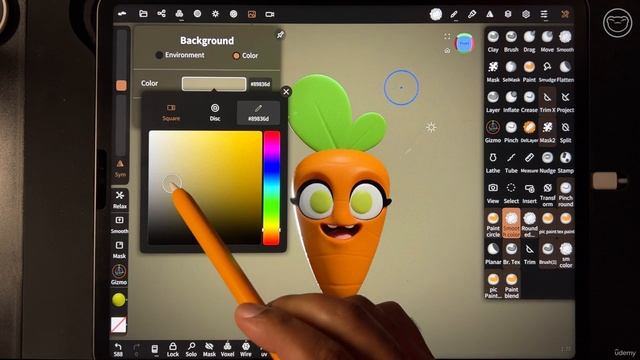
Task: Open the layers stack menu
Action: pyautogui.click(x=508, y=14)
